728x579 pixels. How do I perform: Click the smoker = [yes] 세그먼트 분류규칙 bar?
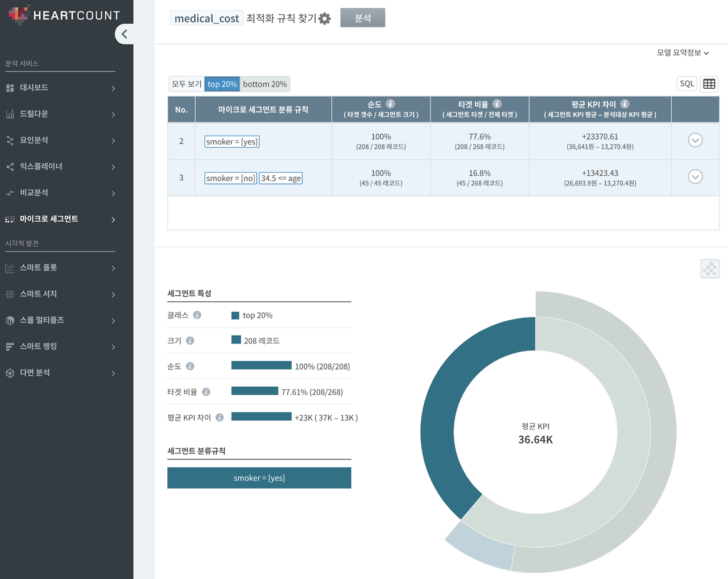point(259,478)
